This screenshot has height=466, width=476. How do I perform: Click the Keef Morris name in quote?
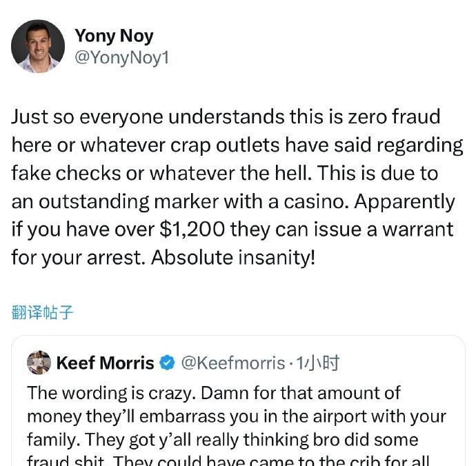pyautogui.click(x=105, y=363)
